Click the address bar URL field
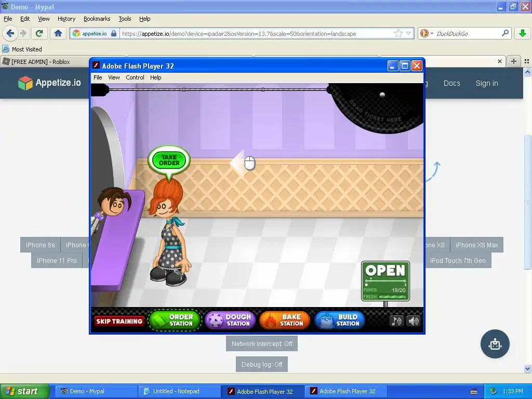The width and height of the screenshot is (532, 399). [256, 33]
